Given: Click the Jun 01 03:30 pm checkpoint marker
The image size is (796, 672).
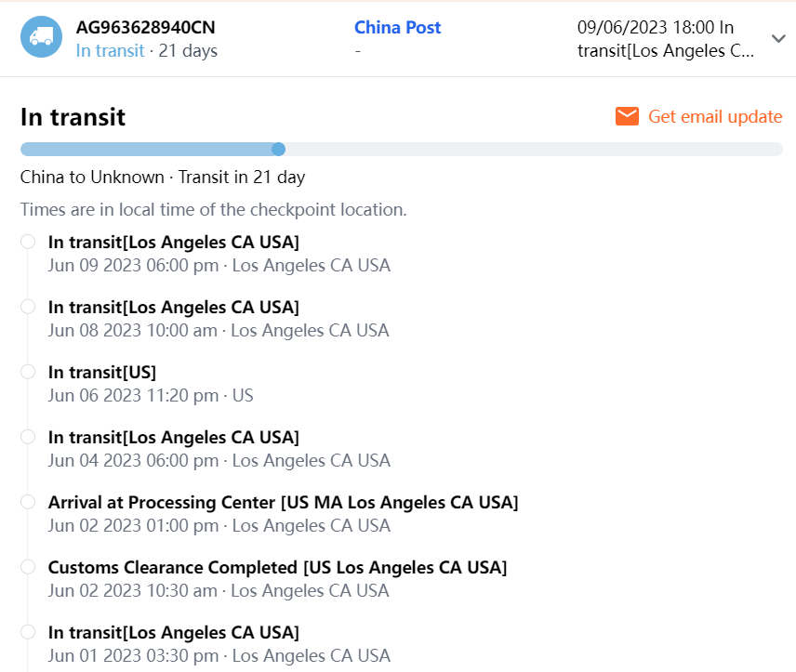Looking at the screenshot, I should click(28, 632).
